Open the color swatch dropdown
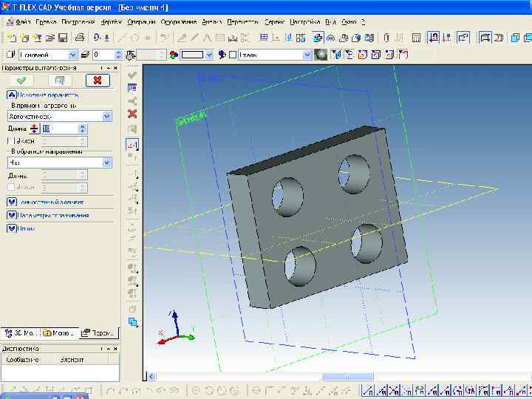This screenshot has height=399, width=532. coord(209,55)
